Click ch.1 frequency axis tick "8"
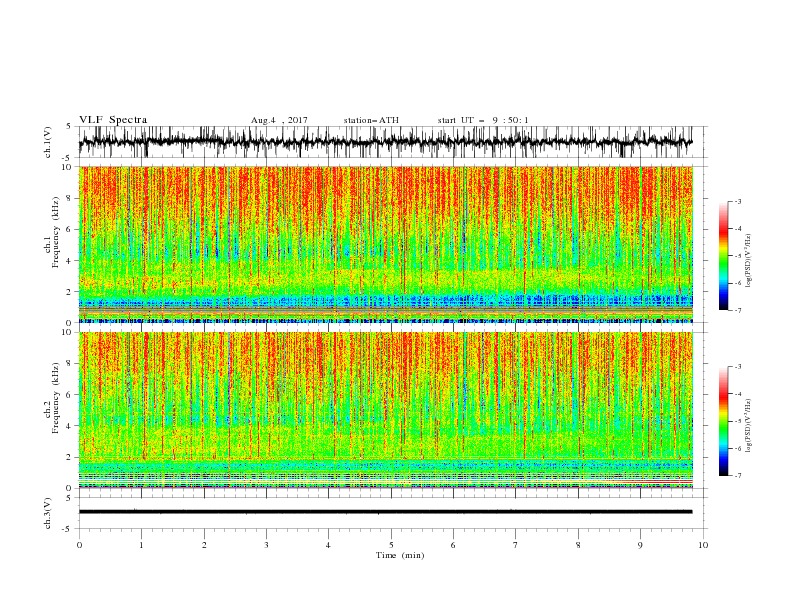Image resolution: width=792 pixels, height=612 pixels. tap(70, 198)
